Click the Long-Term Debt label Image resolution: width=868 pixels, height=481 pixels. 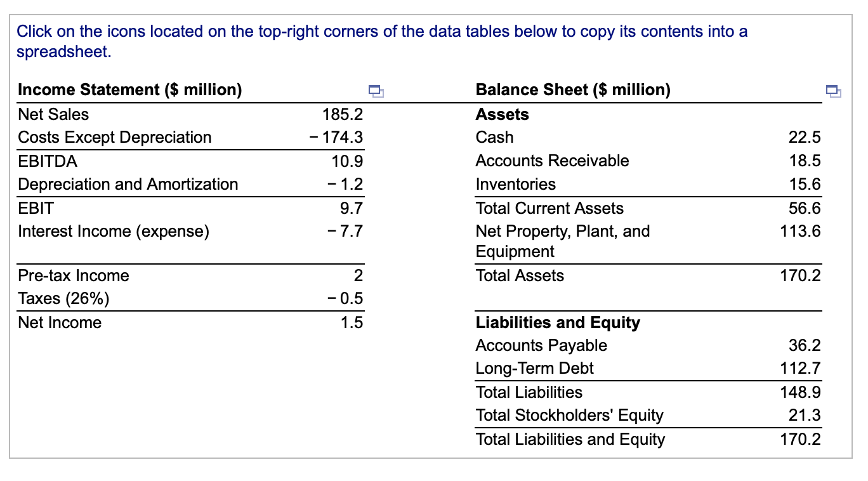[535, 368]
